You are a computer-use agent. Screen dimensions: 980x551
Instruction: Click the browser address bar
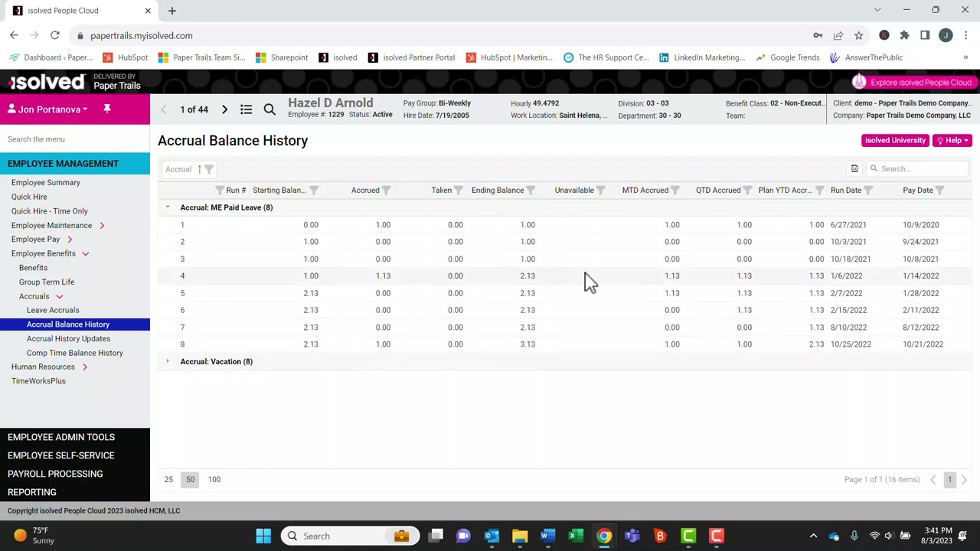pyautogui.click(x=440, y=35)
